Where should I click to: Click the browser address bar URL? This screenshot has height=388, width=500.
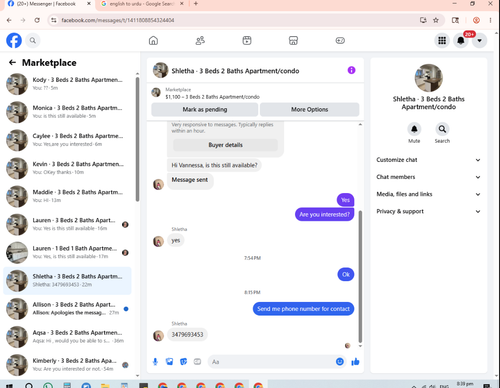point(118,20)
